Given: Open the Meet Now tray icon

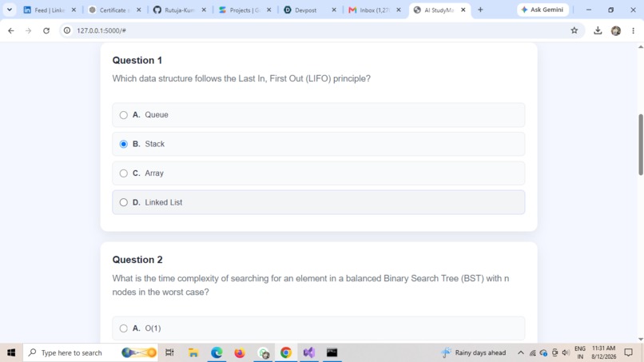Looking at the screenshot, I should pos(555,352).
